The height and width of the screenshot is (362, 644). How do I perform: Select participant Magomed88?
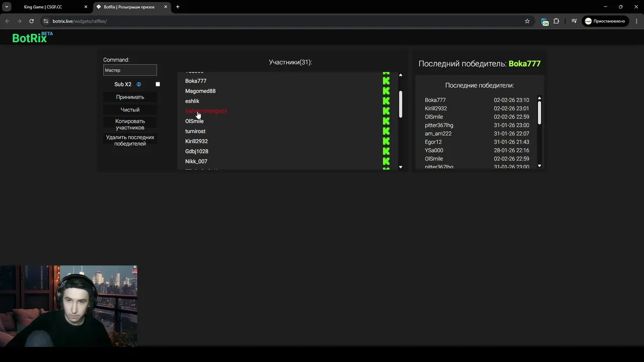[200, 91]
